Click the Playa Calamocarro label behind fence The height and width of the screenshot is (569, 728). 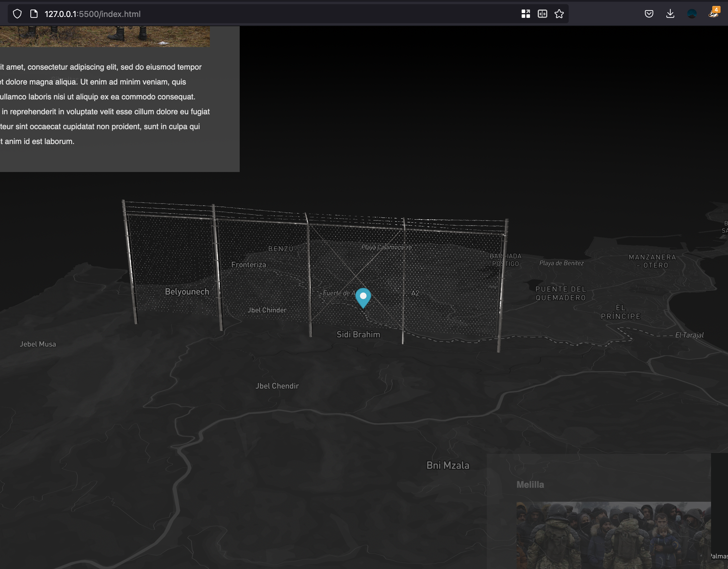pyautogui.click(x=387, y=247)
